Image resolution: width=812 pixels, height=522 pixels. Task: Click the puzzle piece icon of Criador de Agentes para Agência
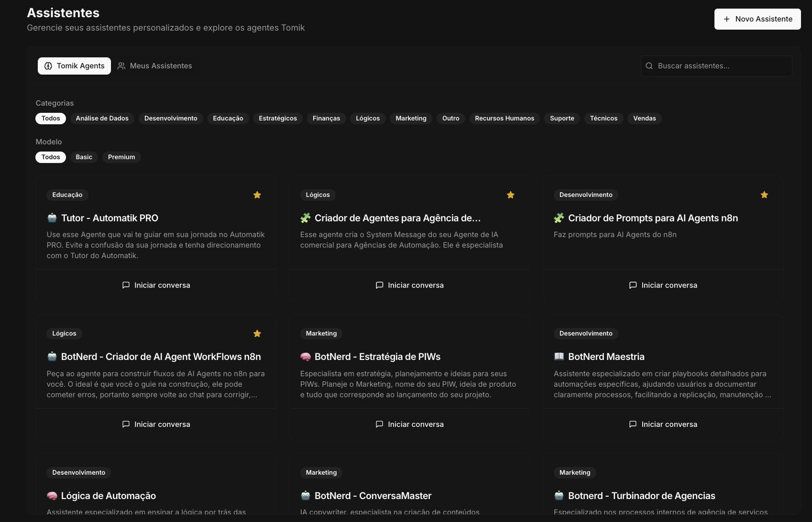tap(306, 218)
